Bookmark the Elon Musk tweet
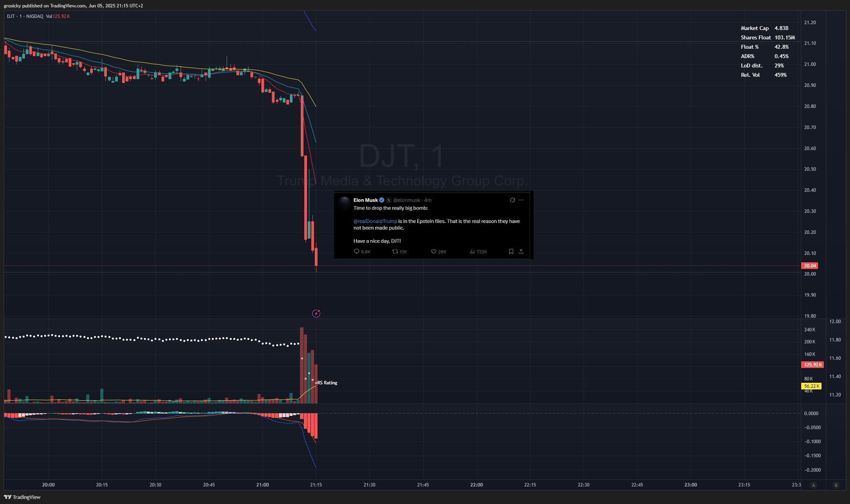Image resolution: width=850 pixels, height=504 pixels. click(511, 251)
